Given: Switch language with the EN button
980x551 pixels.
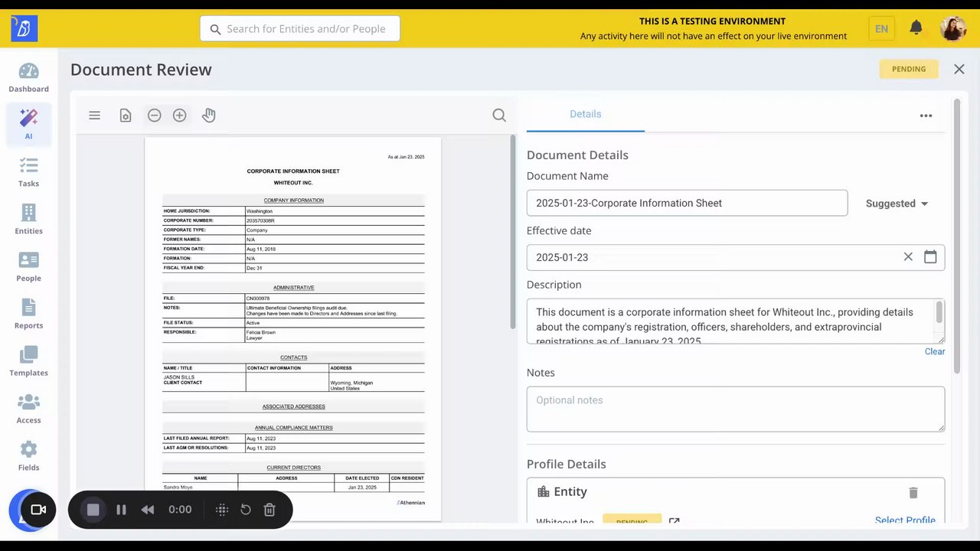Looking at the screenshot, I should pos(881,28).
